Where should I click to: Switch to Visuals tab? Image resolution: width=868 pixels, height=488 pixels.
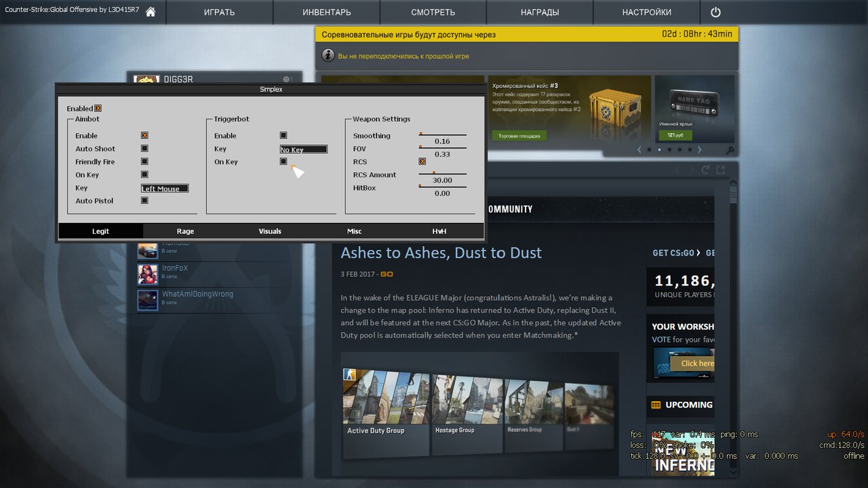270,231
